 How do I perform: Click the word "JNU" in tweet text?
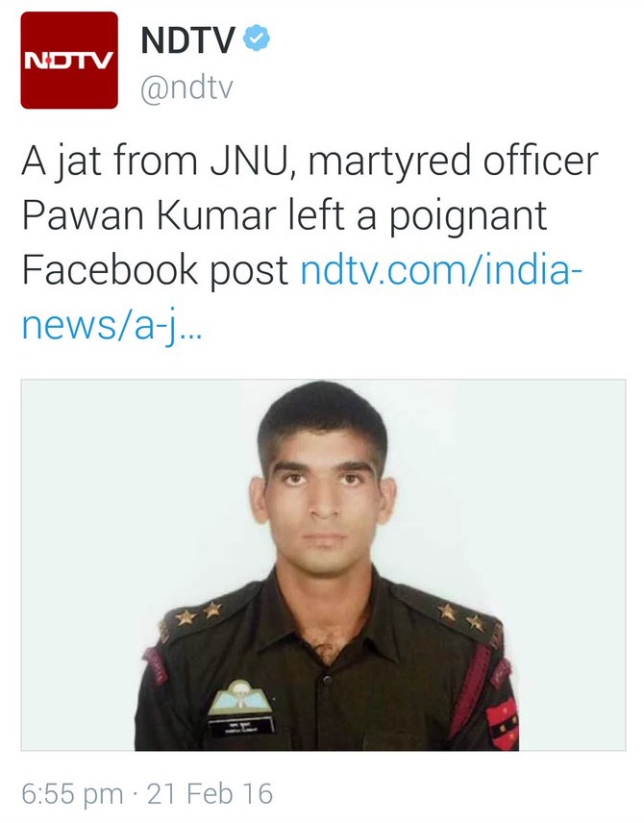click(x=251, y=162)
